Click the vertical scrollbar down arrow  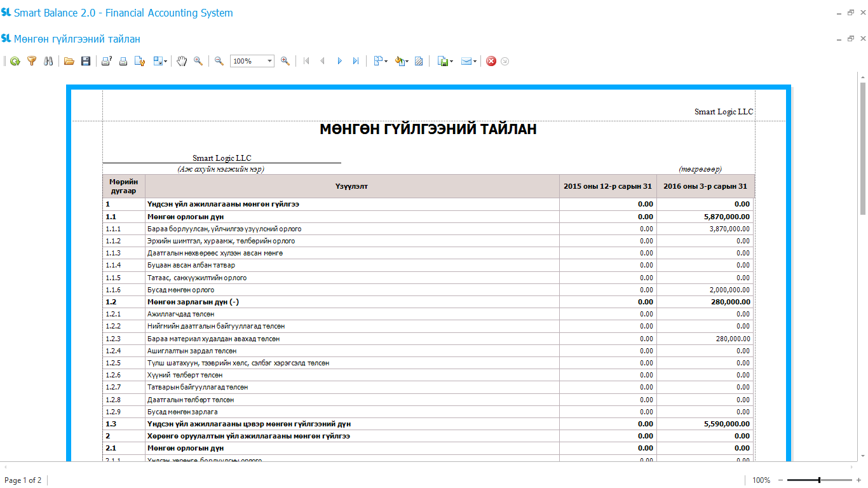click(863, 456)
